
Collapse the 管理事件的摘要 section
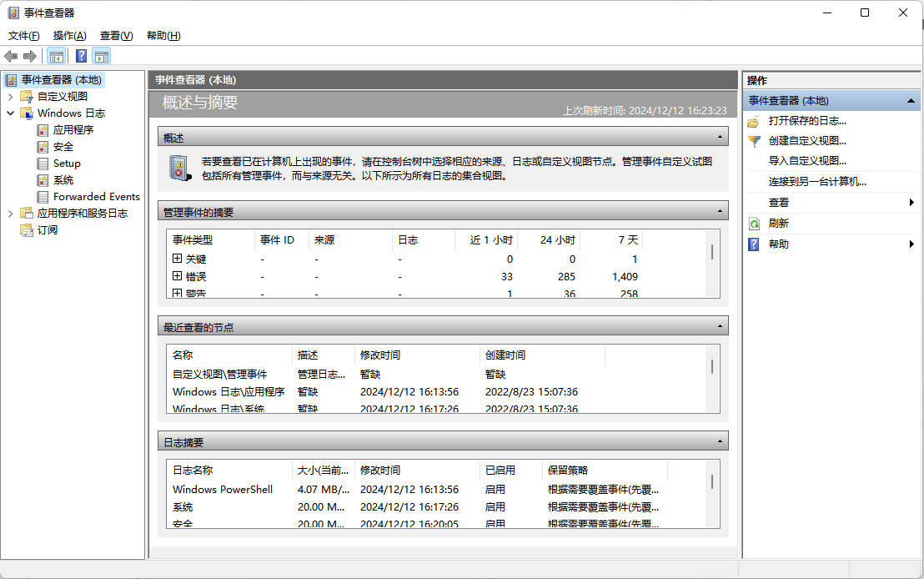click(720, 211)
